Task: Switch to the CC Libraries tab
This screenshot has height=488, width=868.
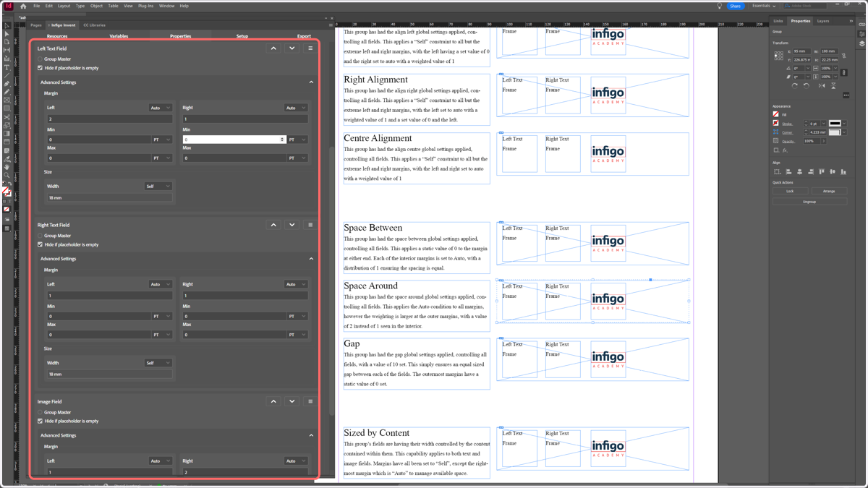Action: pos(94,25)
